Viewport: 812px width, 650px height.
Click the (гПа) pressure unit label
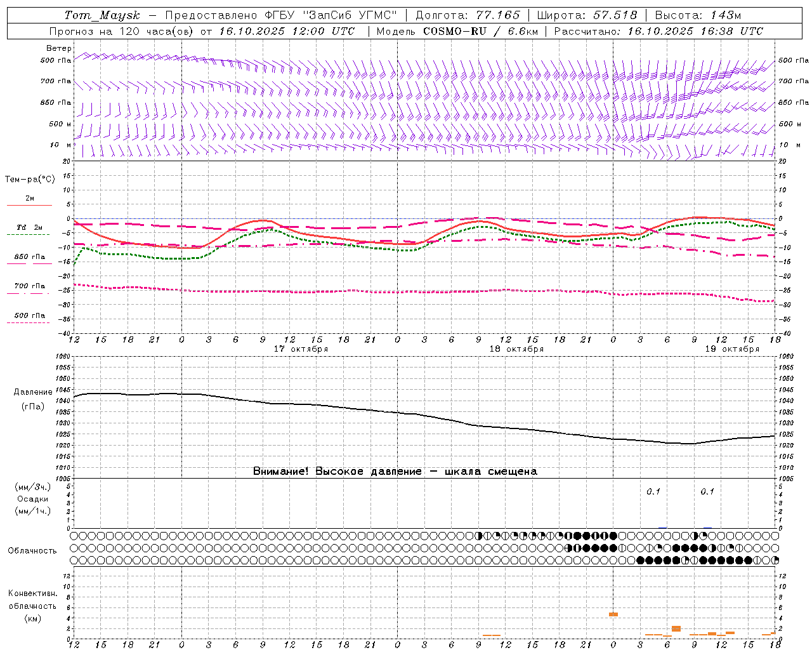tap(33, 407)
